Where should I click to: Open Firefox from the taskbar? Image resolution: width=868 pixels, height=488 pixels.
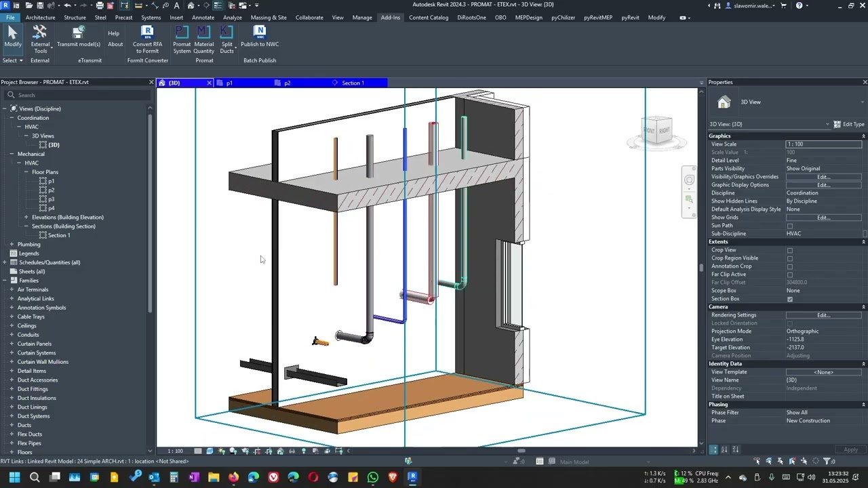pyautogui.click(x=233, y=477)
